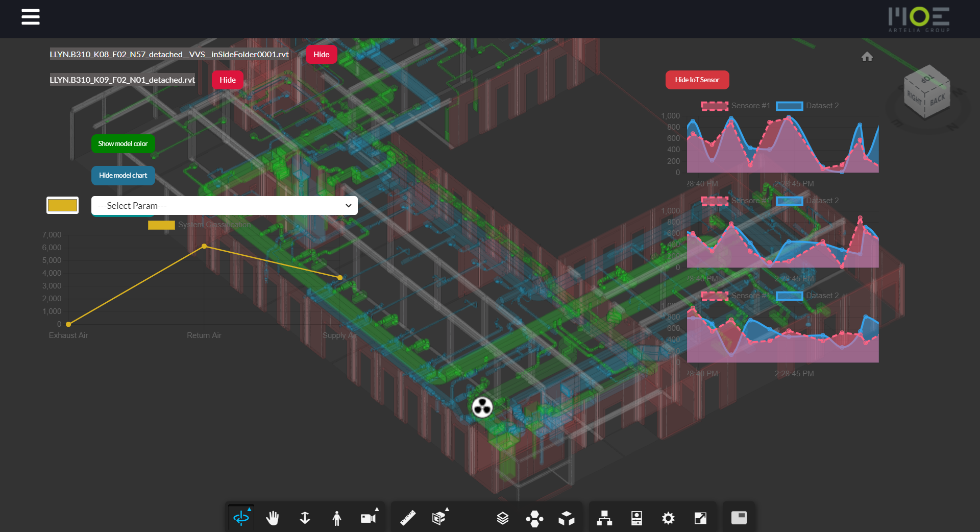This screenshot has width=980, height=532.
Task: Open the Explode model tool
Action: [534, 518]
